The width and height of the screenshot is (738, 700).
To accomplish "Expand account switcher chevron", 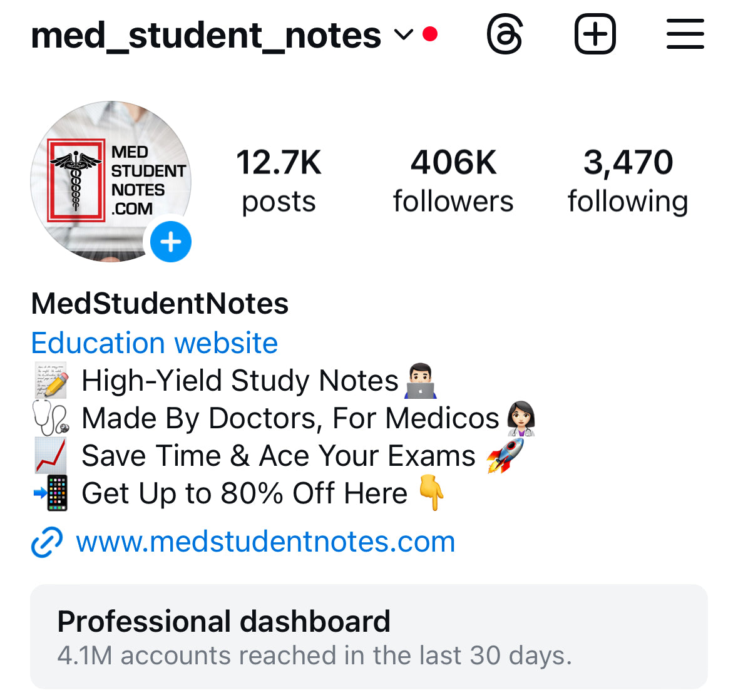I will tap(403, 34).
